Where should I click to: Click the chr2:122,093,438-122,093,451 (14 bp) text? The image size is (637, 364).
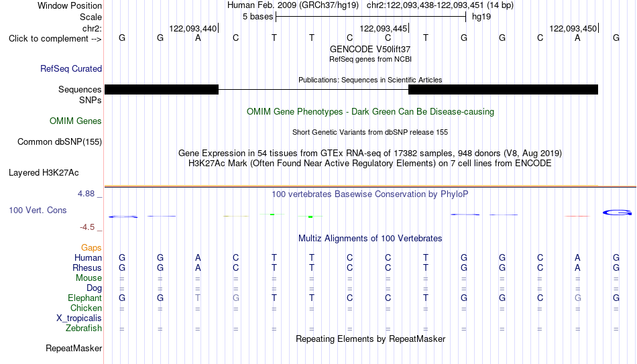pyautogui.click(x=440, y=5)
